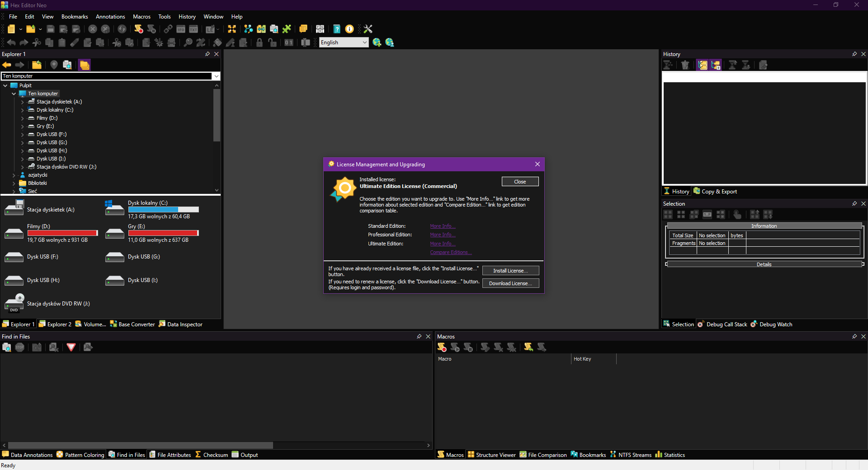This screenshot has width=868, height=470.
Task: Click the full screen arrows icon
Action: click(x=232, y=29)
